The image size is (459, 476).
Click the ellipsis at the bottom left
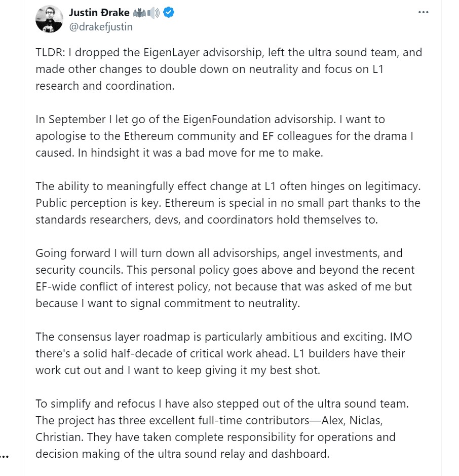click(x=5, y=455)
